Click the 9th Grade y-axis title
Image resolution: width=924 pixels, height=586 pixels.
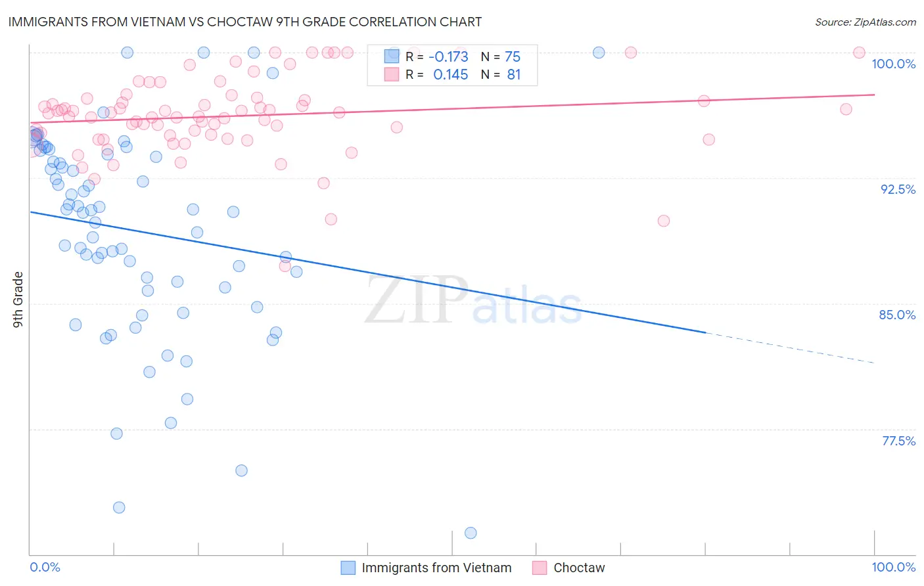pyautogui.click(x=18, y=300)
